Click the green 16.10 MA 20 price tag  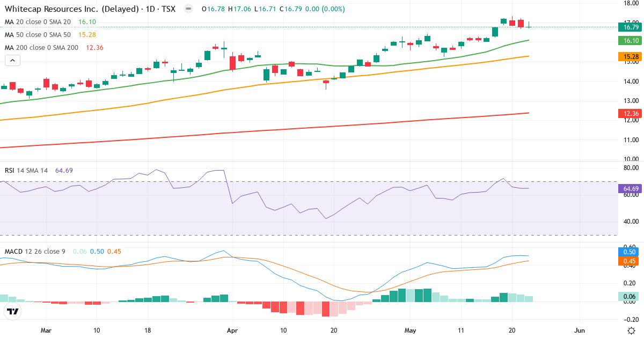click(631, 40)
